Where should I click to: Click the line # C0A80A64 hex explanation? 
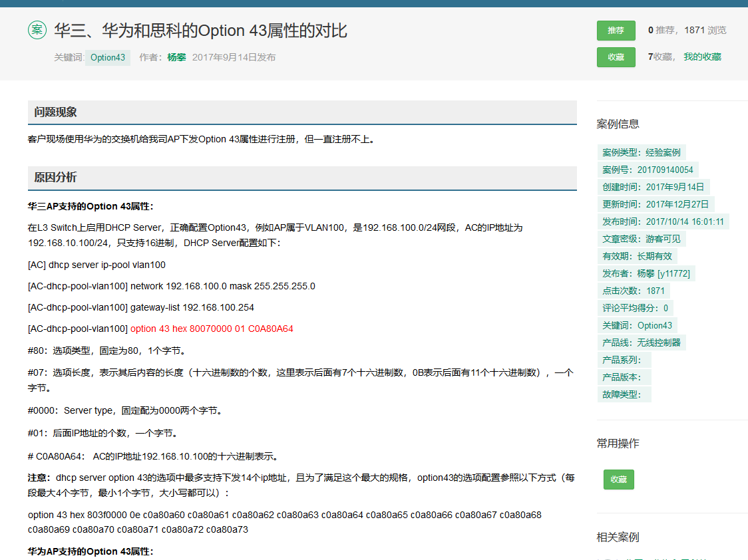coord(154,456)
